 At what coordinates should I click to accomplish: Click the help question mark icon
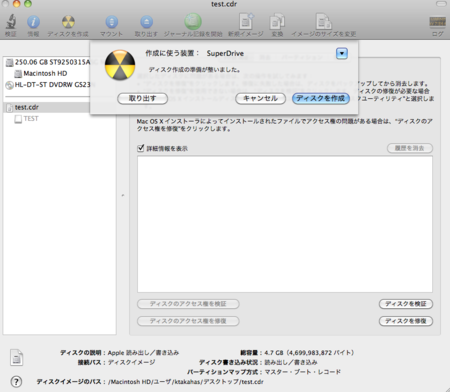(16, 381)
